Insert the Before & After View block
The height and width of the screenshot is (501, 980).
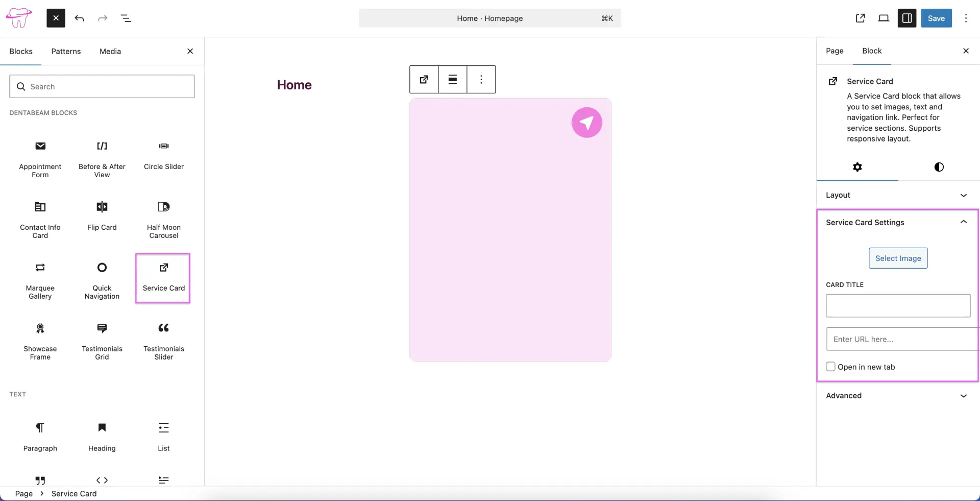click(x=102, y=159)
